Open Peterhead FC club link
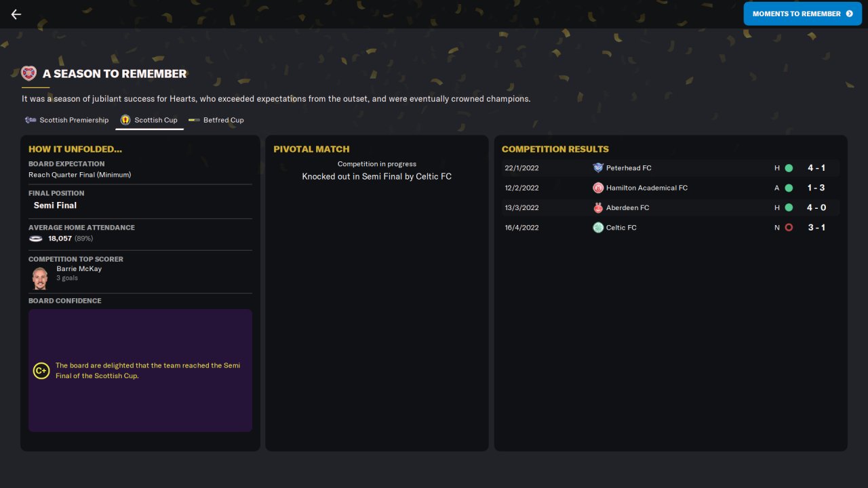The image size is (868, 488). coord(629,168)
